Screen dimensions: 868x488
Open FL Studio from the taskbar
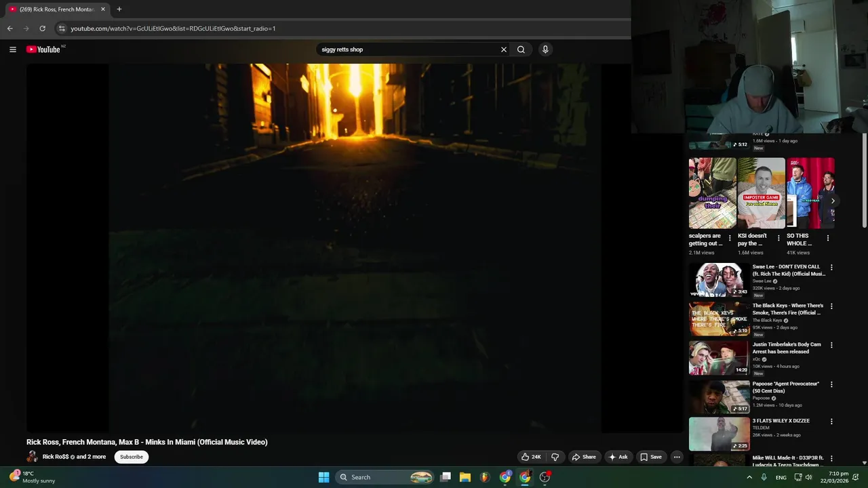[485, 477]
